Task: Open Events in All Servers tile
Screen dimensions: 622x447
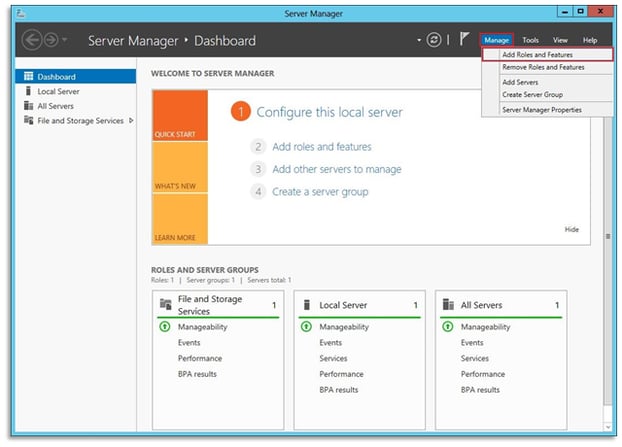Action: [472, 342]
